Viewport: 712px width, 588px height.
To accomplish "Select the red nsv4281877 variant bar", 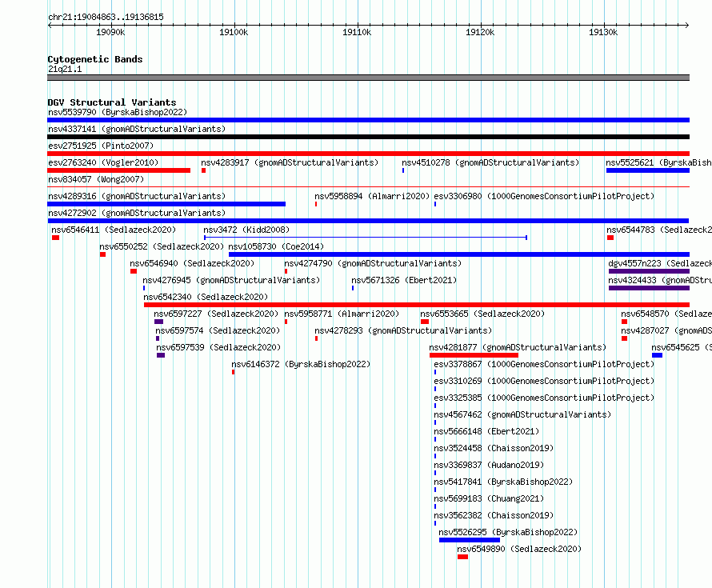I will (x=474, y=355).
